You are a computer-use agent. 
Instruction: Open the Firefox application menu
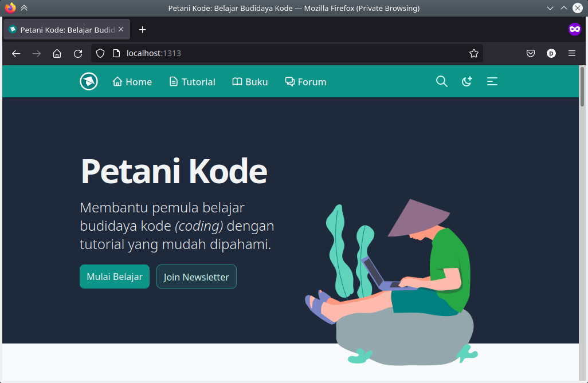571,53
